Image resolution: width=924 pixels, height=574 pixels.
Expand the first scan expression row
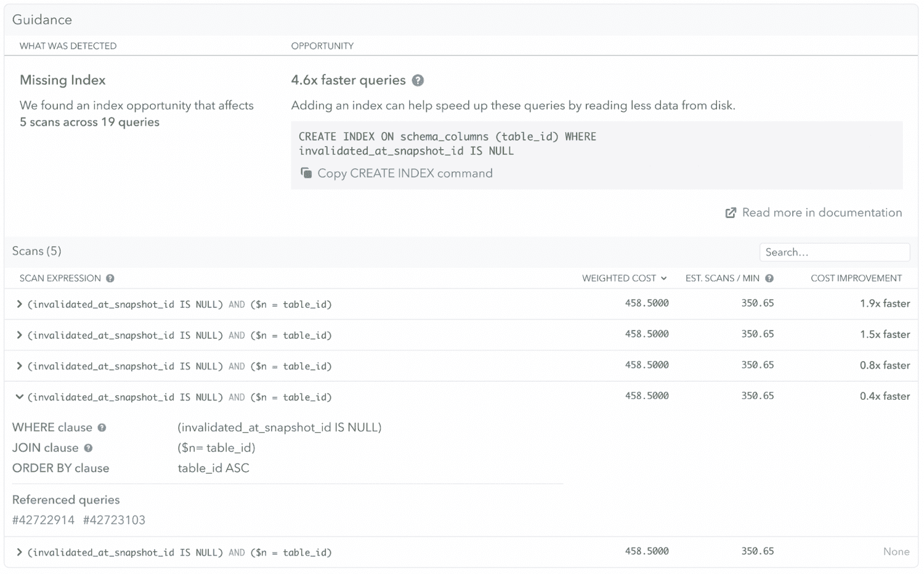(18, 304)
